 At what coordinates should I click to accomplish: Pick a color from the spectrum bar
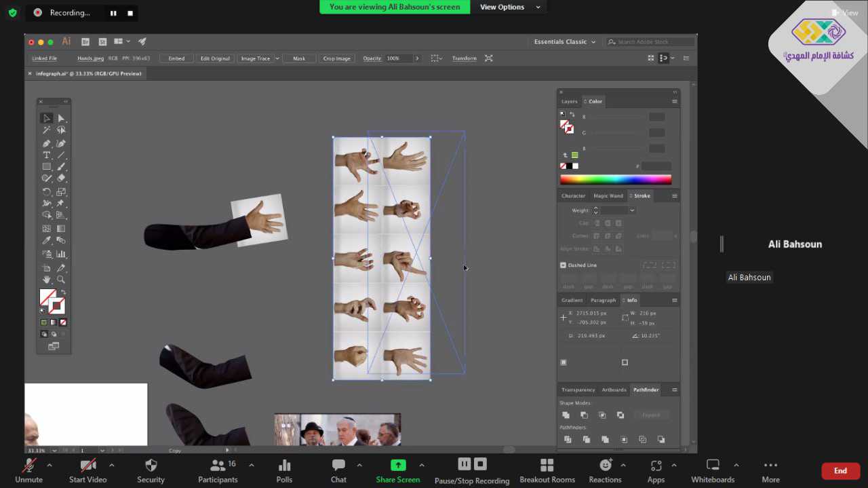pos(615,180)
